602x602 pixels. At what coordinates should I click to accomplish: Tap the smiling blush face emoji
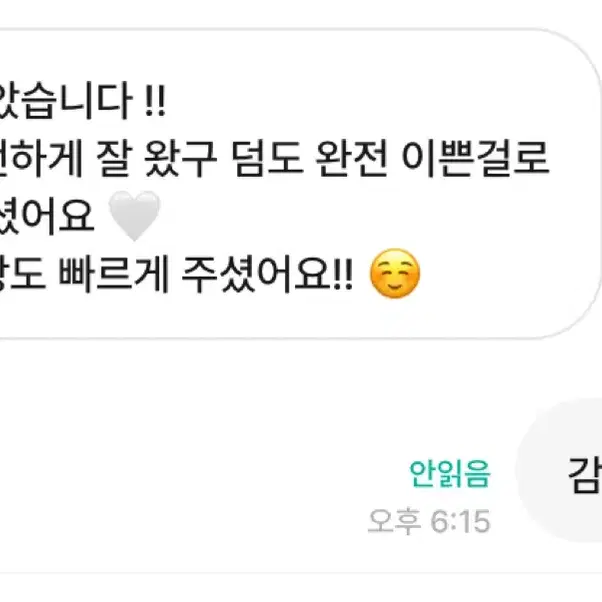(x=395, y=273)
